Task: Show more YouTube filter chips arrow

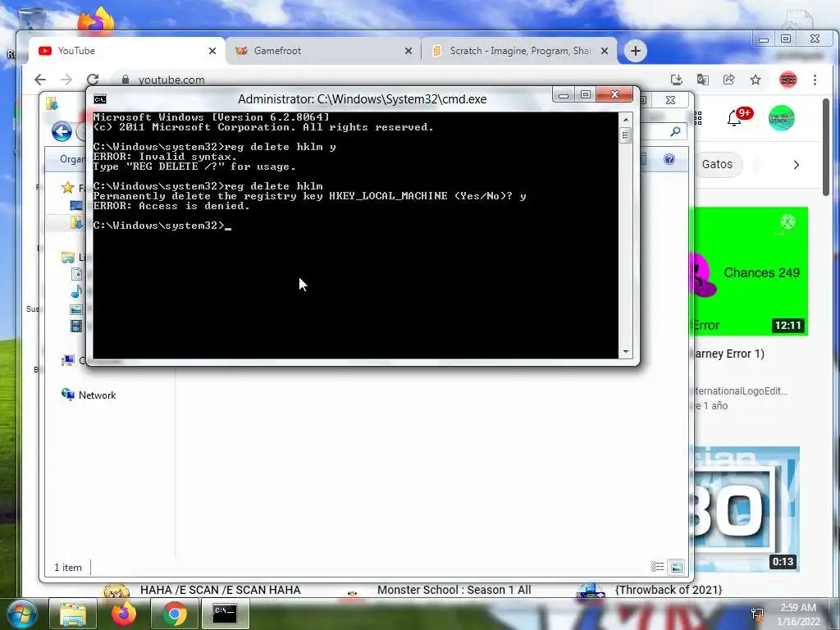Action: point(796,165)
